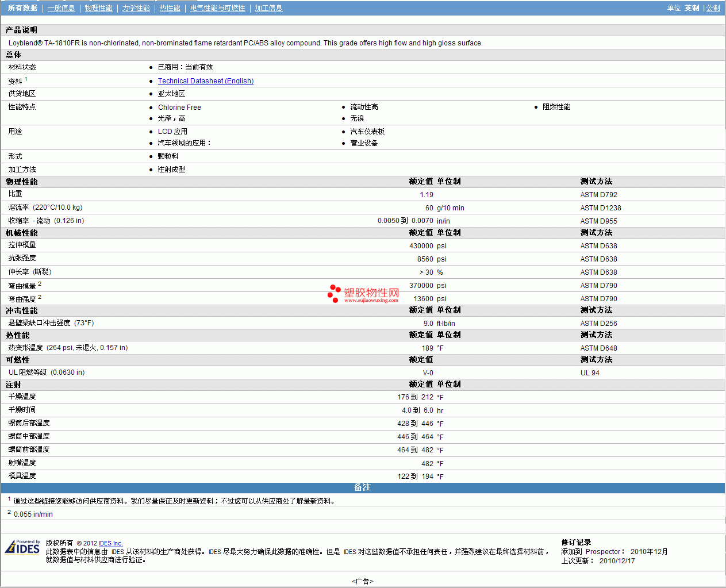Click the Powered by IDES logo
This screenshot has height=588, width=726.
[x=22, y=547]
